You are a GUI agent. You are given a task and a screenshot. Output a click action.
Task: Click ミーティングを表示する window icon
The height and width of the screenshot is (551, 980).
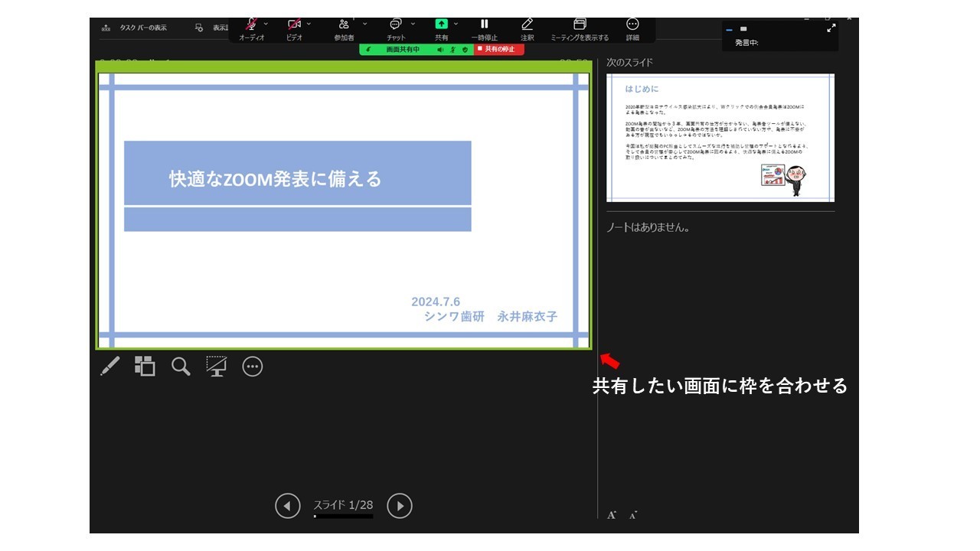click(x=580, y=24)
